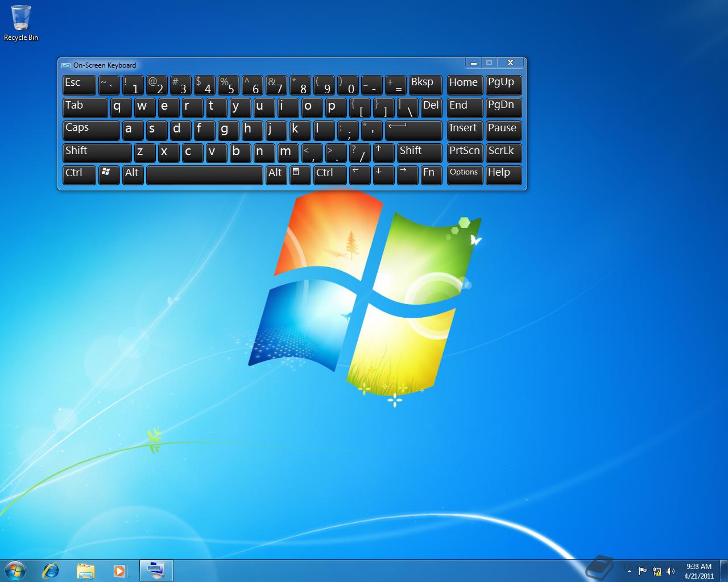Image resolution: width=728 pixels, height=582 pixels.
Task: Toggle the right Alt key
Action: tap(276, 175)
